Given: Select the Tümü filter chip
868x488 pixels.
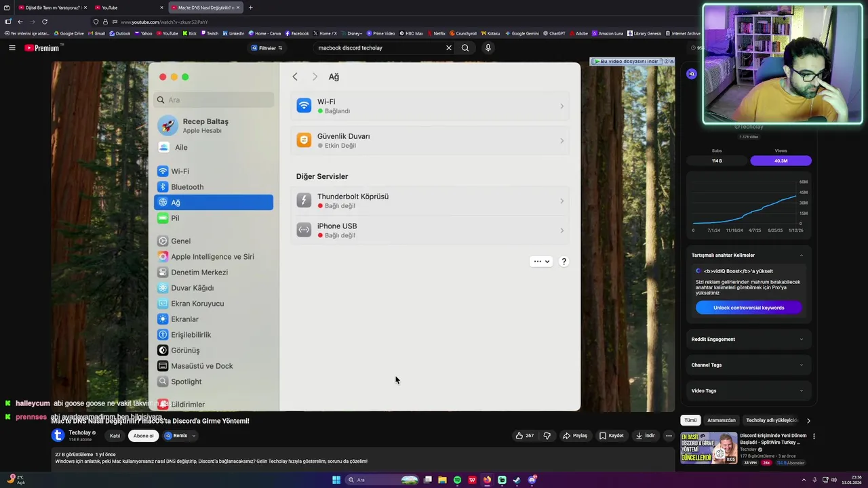Looking at the screenshot, I should [690, 420].
